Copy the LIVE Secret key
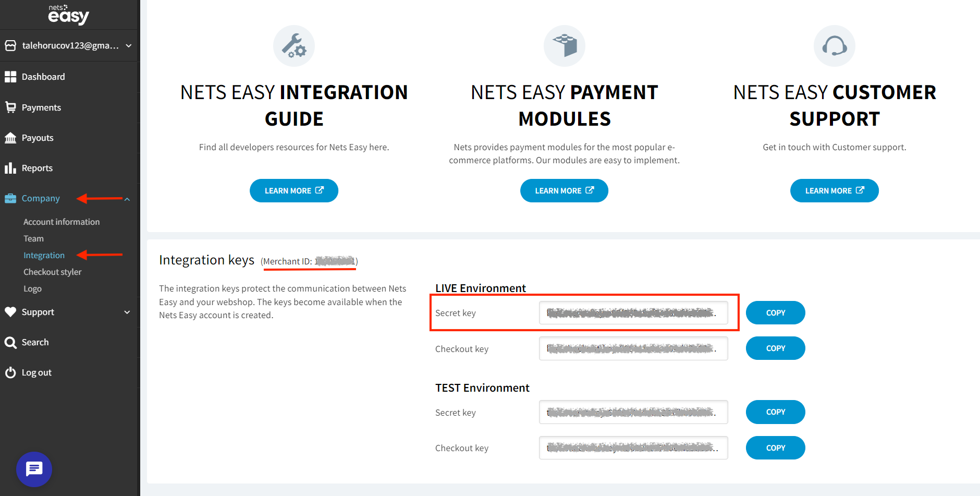 coord(775,312)
